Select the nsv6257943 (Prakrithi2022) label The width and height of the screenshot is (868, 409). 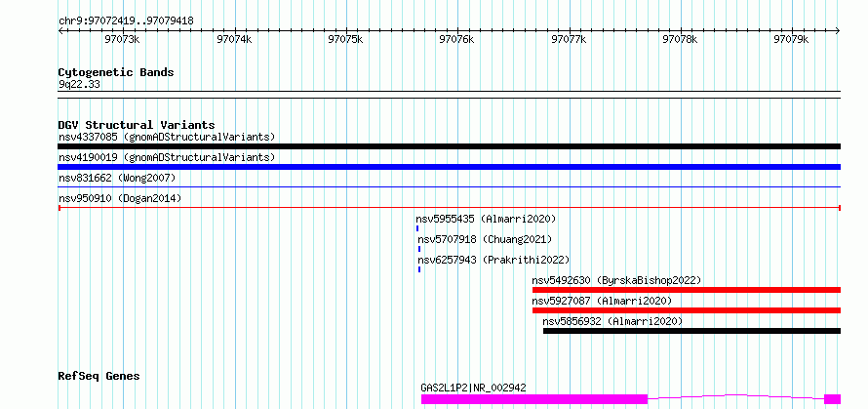(x=493, y=260)
